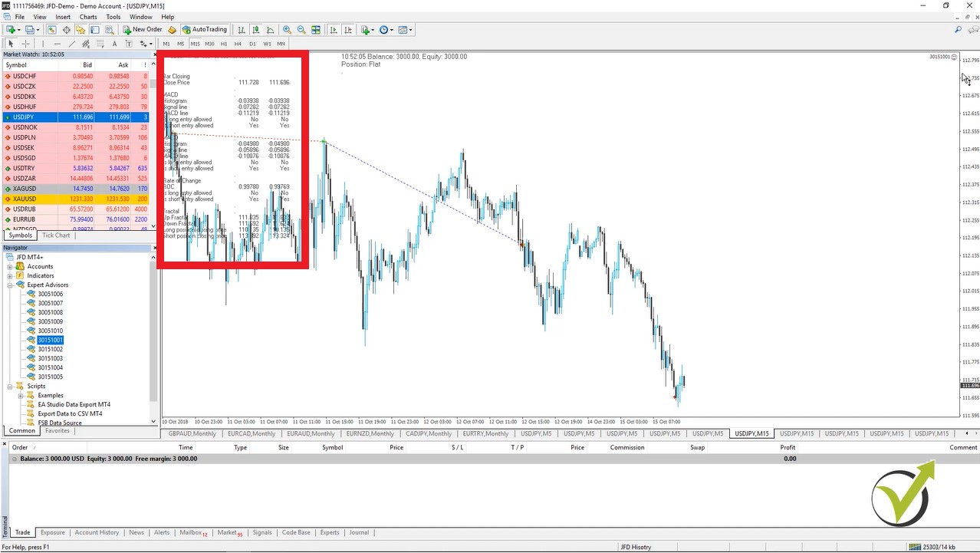This screenshot has width=980, height=553.
Task: Click the Zoom Out magnifier icon
Action: click(300, 29)
